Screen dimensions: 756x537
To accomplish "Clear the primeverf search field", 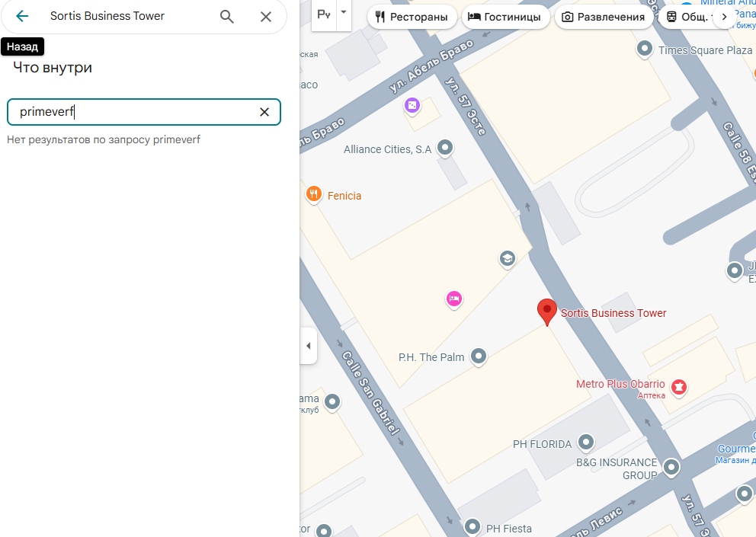I will pos(264,112).
